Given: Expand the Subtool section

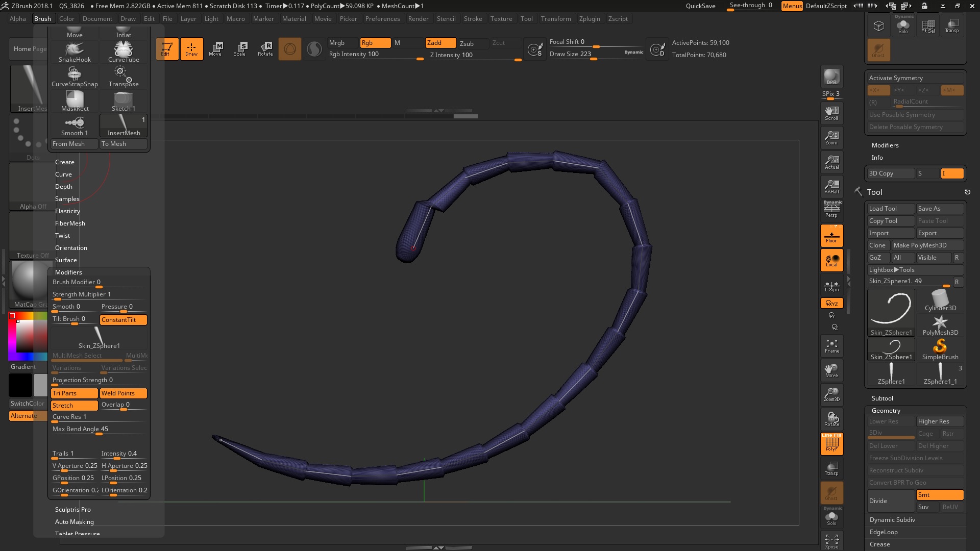Looking at the screenshot, I should [883, 398].
